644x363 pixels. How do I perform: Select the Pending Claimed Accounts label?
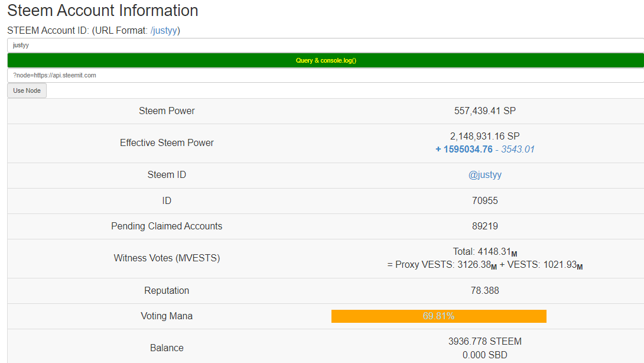coord(167,226)
